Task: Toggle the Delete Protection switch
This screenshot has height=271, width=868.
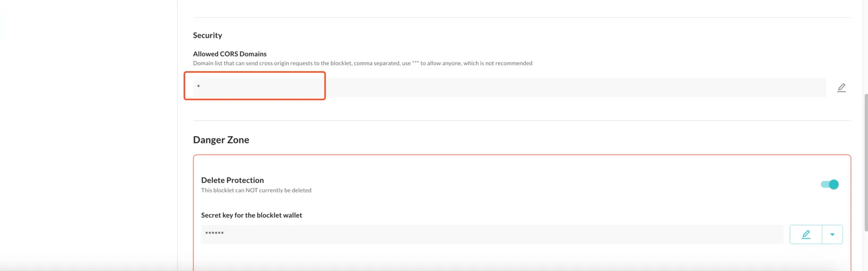Action: [830, 185]
